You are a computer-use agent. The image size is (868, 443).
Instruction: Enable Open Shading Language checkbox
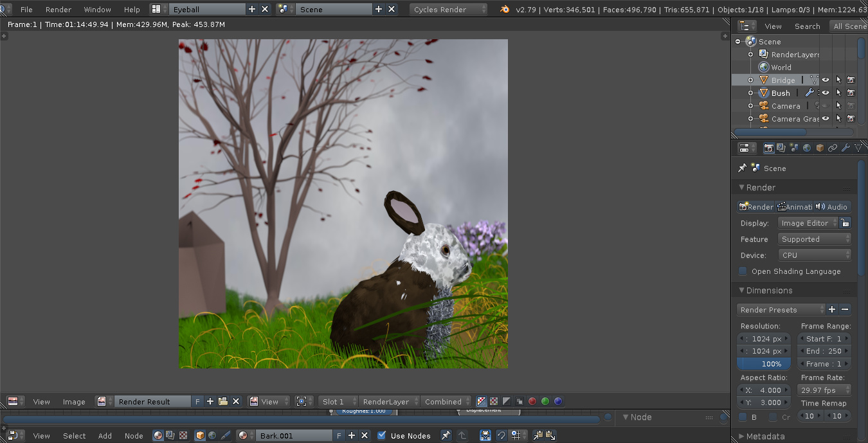[743, 271]
